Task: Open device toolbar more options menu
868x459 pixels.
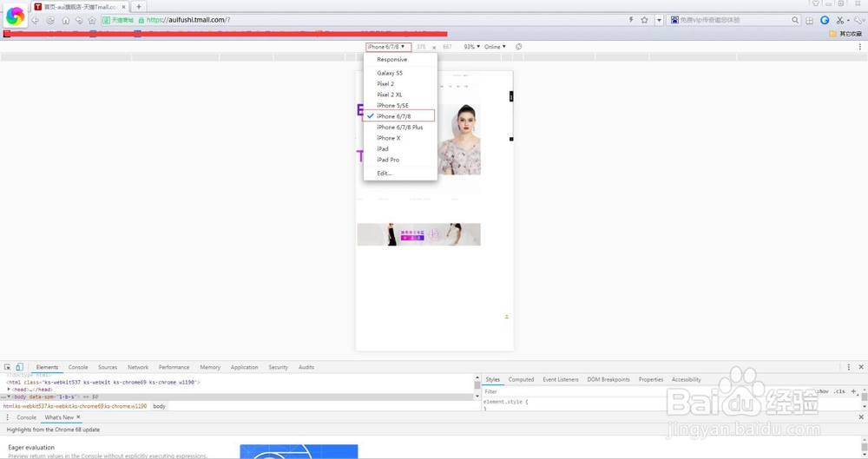Action: [859, 47]
